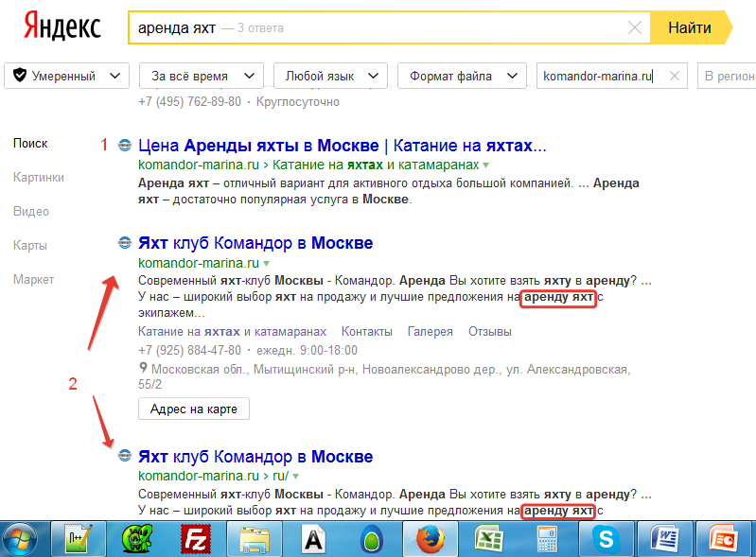Switch to the Картинки tab
Screen dimensions: 756x557
click(x=39, y=178)
